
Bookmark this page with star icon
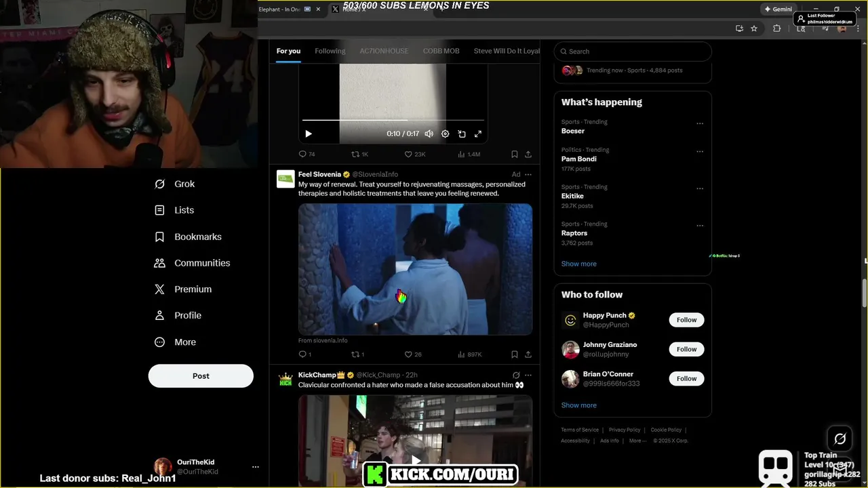754,28
